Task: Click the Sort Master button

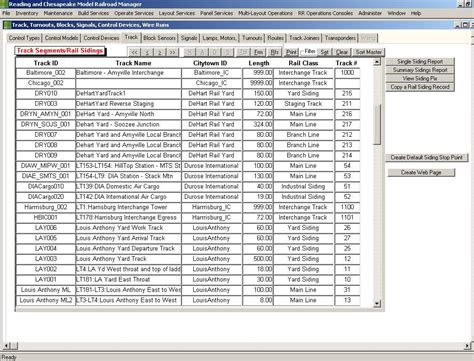Action: coord(368,52)
